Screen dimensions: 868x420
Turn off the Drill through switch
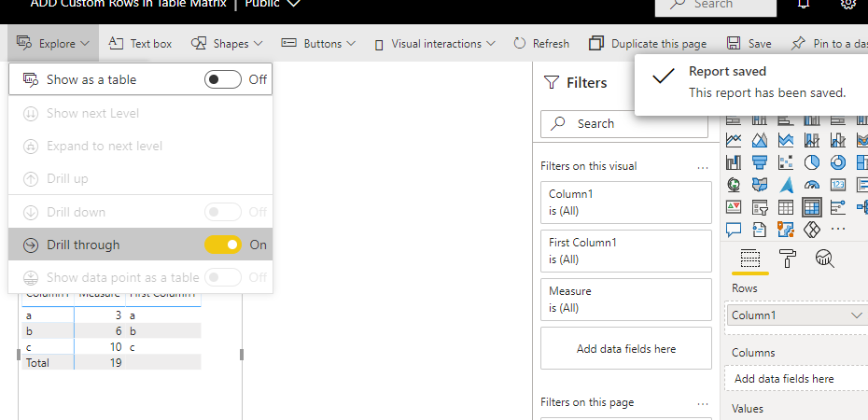tap(222, 245)
